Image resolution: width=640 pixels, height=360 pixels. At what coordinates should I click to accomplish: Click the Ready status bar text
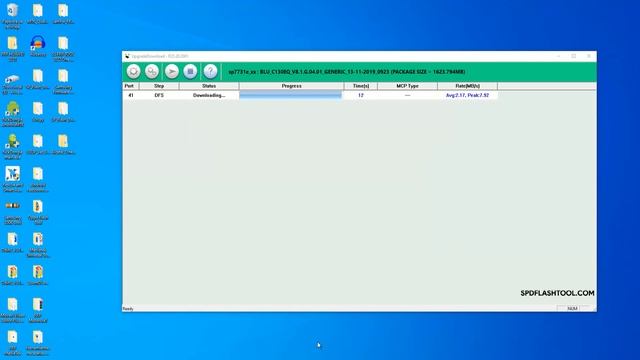coord(128,309)
